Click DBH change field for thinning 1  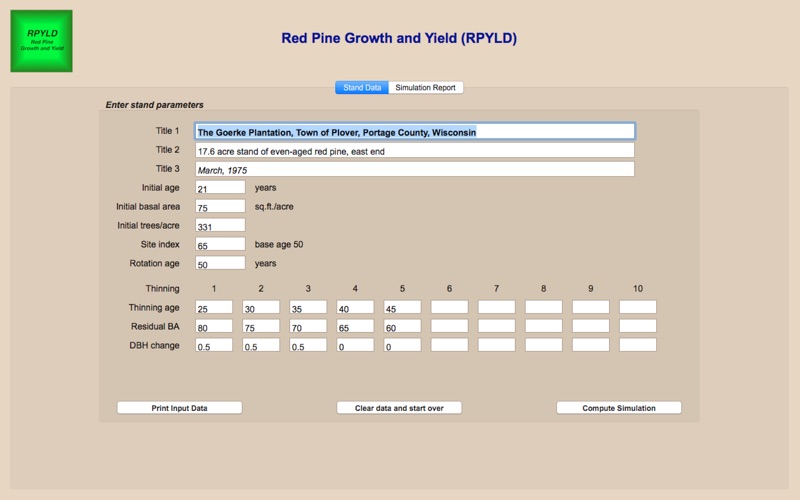click(x=214, y=345)
